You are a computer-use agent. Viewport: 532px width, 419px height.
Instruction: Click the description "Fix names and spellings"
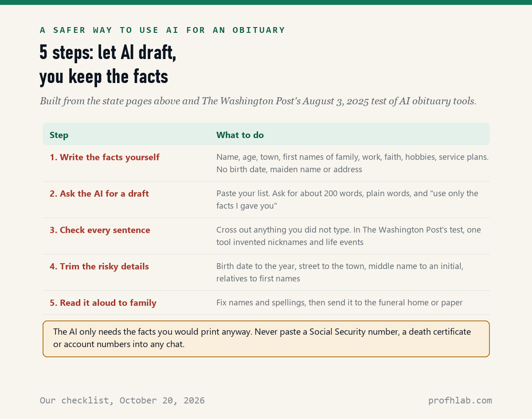click(339, 303)
